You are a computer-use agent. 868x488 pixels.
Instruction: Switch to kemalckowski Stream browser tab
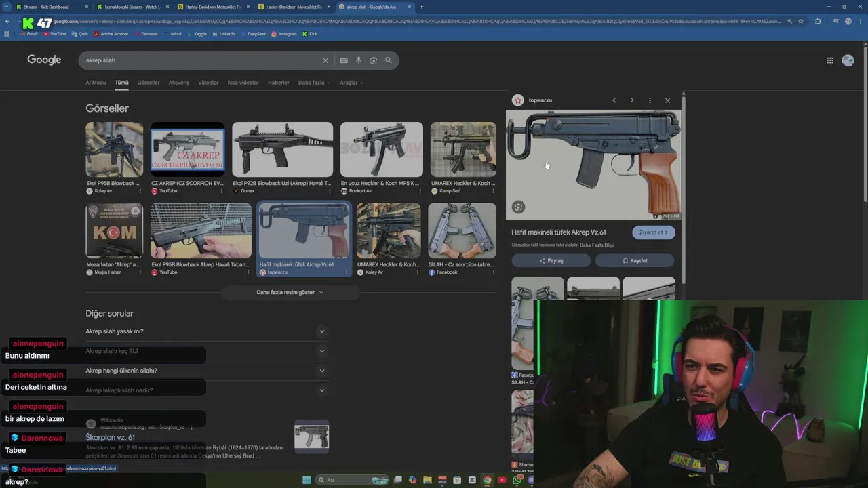pyautogui.click(x=133, y=7)
